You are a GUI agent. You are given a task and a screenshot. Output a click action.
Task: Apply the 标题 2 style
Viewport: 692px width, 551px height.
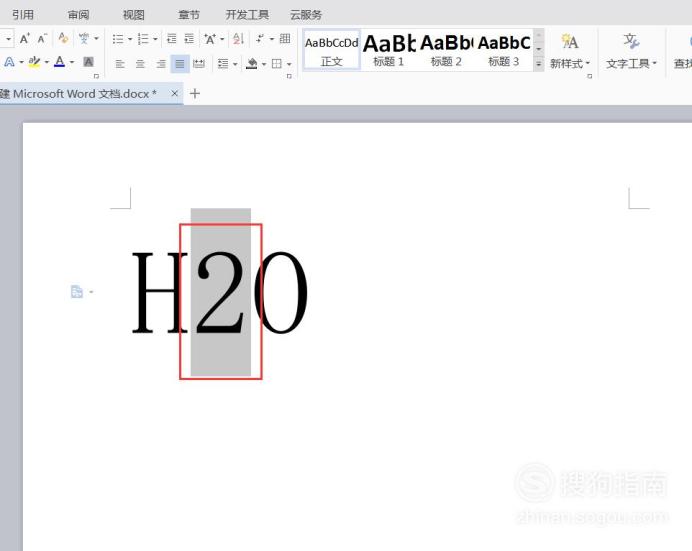tap(446, 50)
